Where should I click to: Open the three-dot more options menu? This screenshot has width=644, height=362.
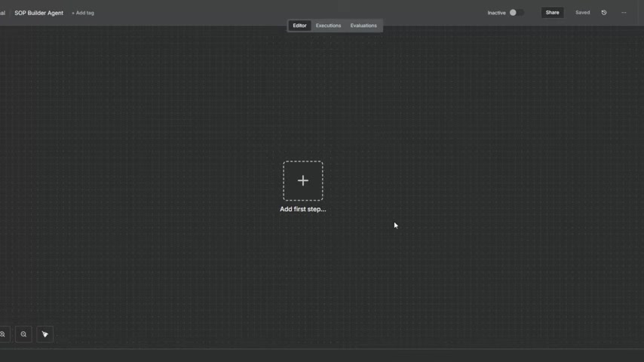click(x=624, y=13)
